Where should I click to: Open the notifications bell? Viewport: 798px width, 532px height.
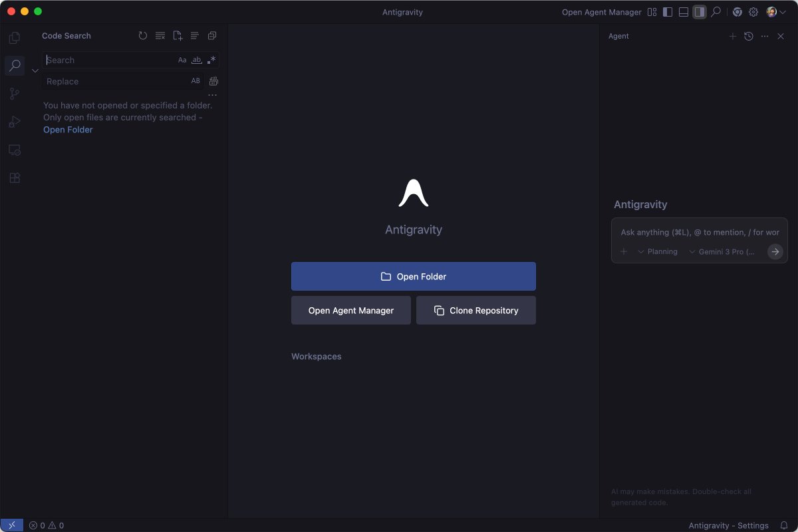[x=784, y=525]
